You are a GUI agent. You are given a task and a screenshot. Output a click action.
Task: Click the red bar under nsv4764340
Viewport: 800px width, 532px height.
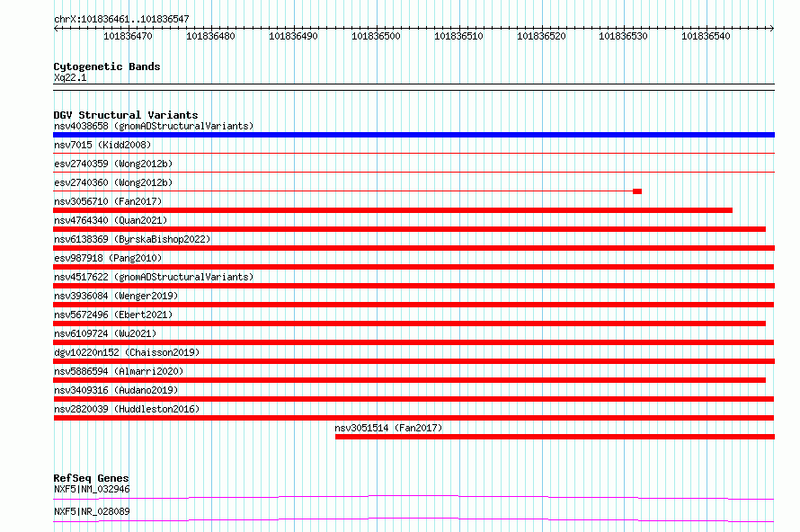409,229
